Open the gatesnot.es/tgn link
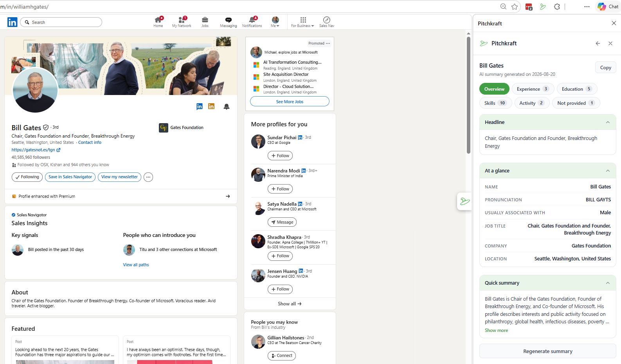This screenshot has height=364, width=621. point(36,150)
